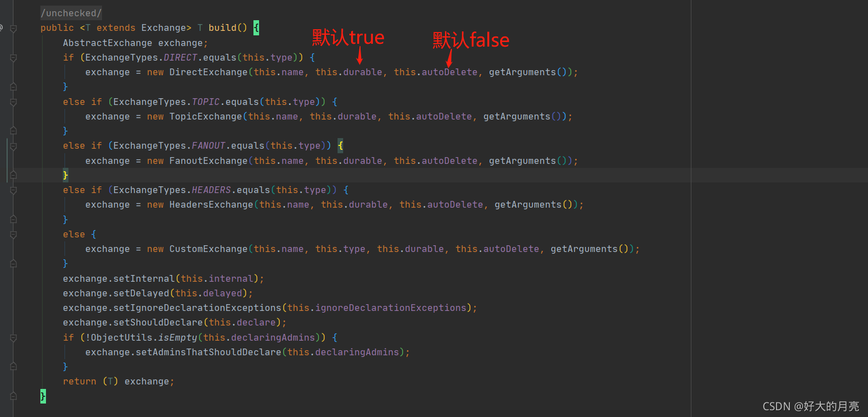Fold the else-if ExchangeTypes.FANOUT block in gutter

pos(13,146)
